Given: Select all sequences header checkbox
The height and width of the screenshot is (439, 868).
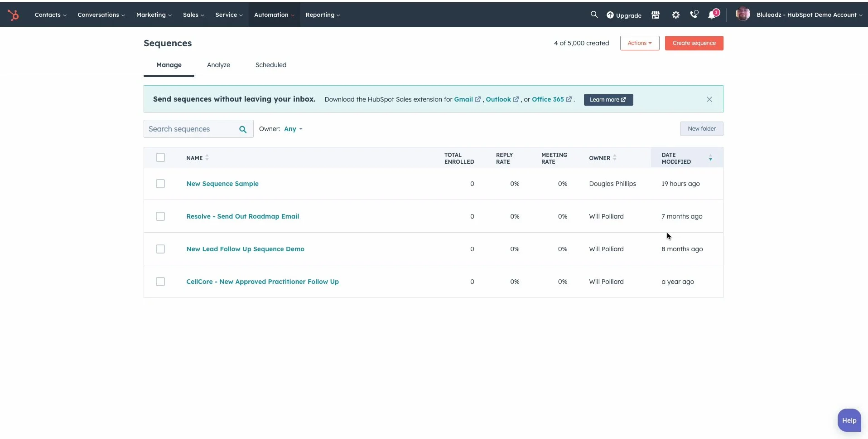Looking at the screenshot, I should pyautogui.click(x=160, y=157).
